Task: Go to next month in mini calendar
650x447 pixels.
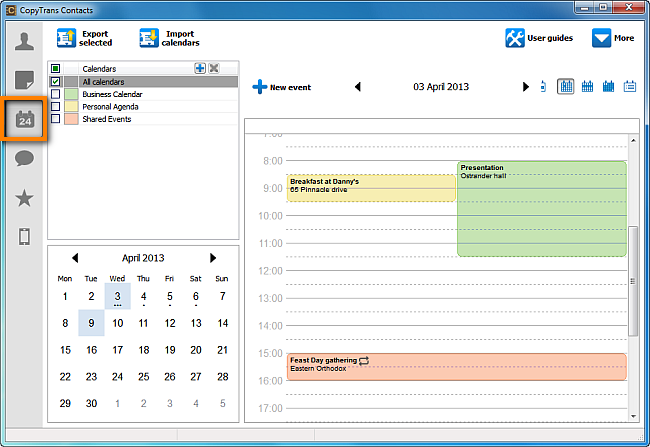Action: 213,258
